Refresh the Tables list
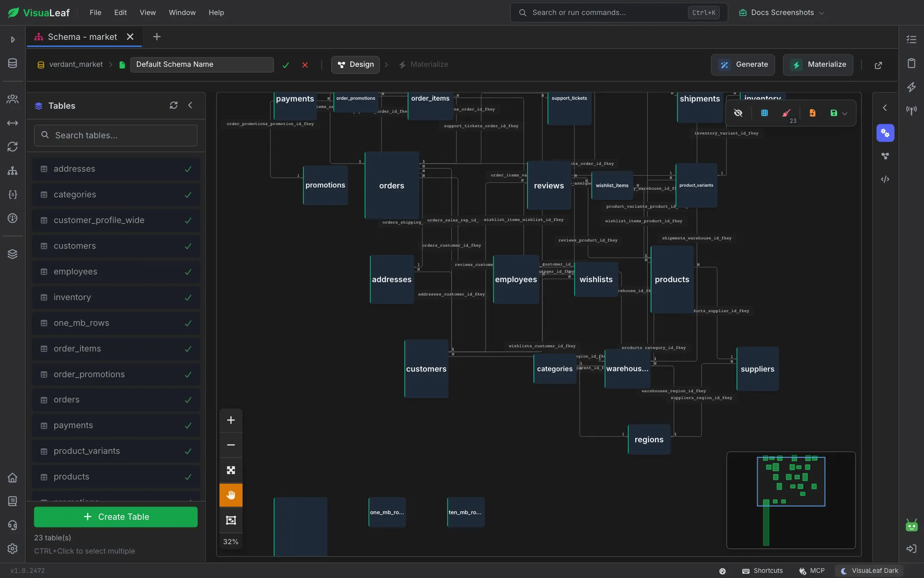Image resolution: width=924 pixels, height=578 pixels. (x=174, y=105)
